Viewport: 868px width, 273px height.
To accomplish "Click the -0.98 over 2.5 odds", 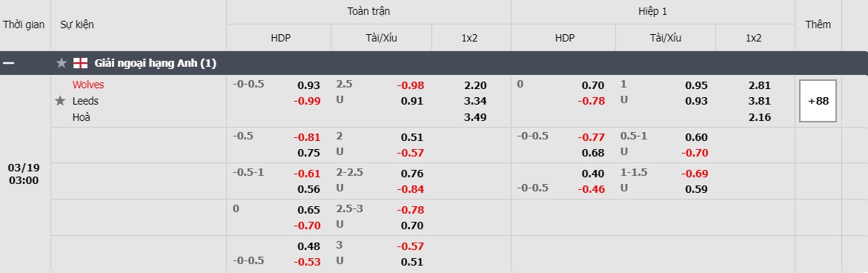I will (410, 85).
